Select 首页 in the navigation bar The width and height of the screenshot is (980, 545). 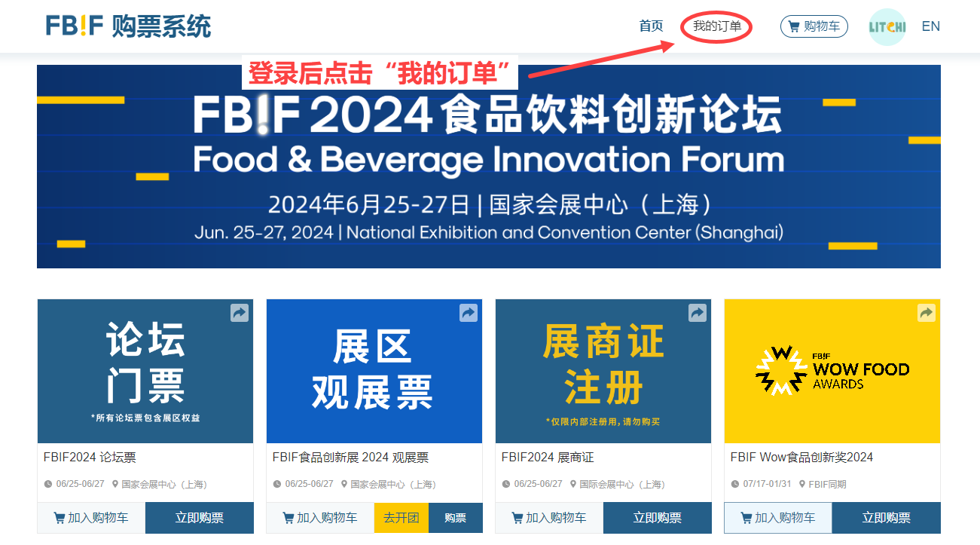pos(651,26)
